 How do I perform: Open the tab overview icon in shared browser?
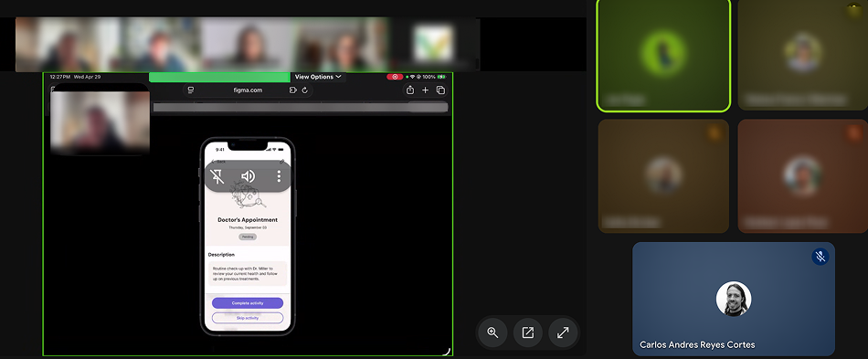click(x=440, y=90)
